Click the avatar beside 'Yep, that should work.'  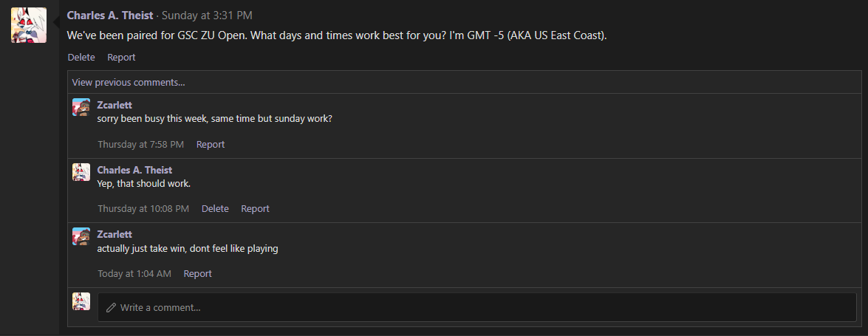coord(81,172)
